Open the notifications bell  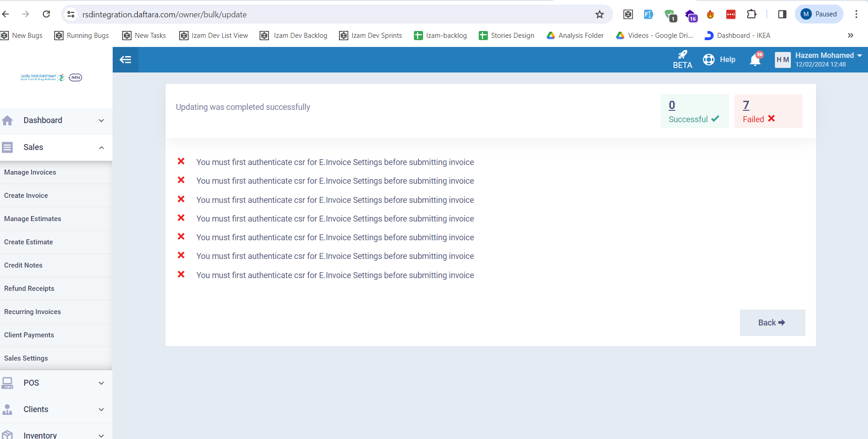[x=755, y=60]
